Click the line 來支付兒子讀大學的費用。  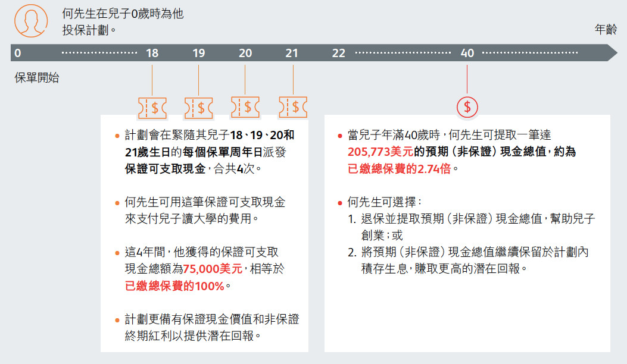point(192,218)
